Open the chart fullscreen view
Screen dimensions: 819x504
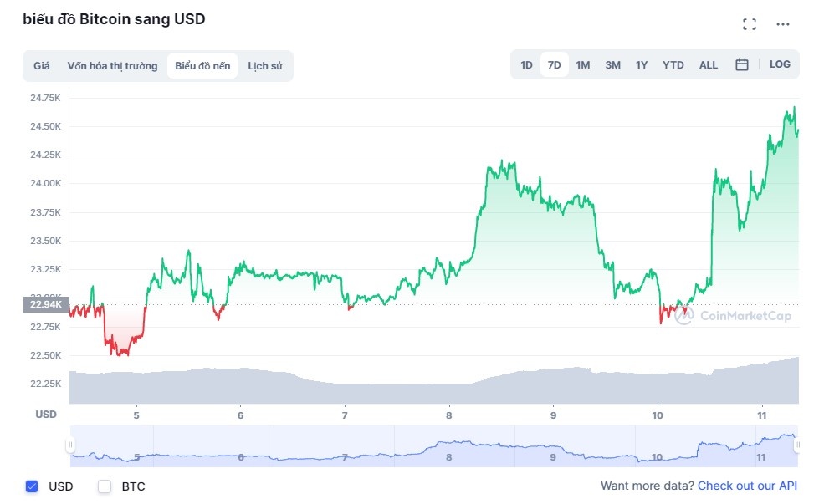point(749,23)
